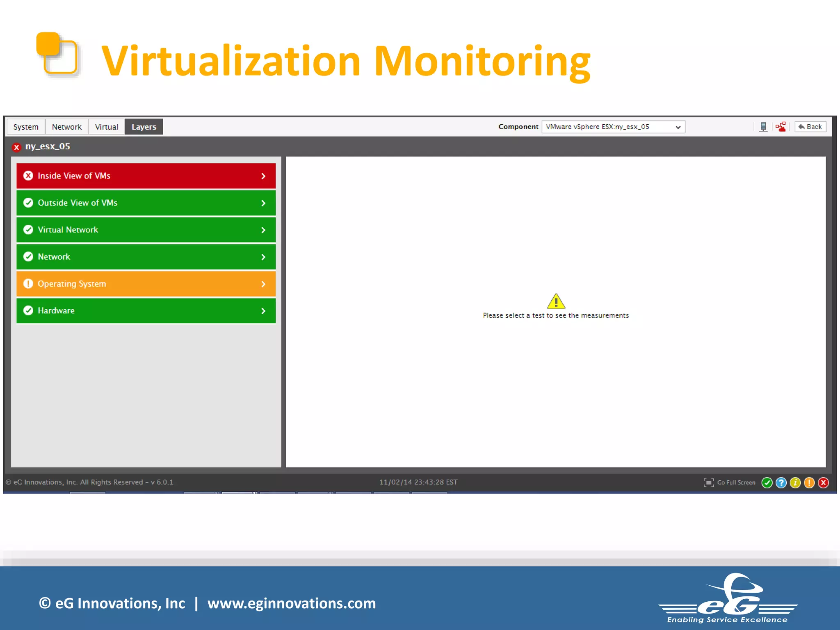Open the Outside View of VMs layer
The image size is (840, 630).
click(x=146, y=203)
